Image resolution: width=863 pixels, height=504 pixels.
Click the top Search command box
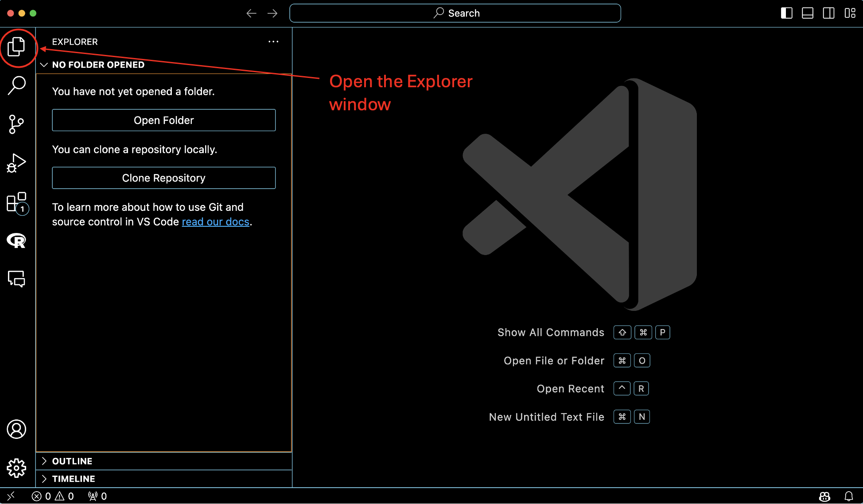pyautogui.click(x=455, y=13)
